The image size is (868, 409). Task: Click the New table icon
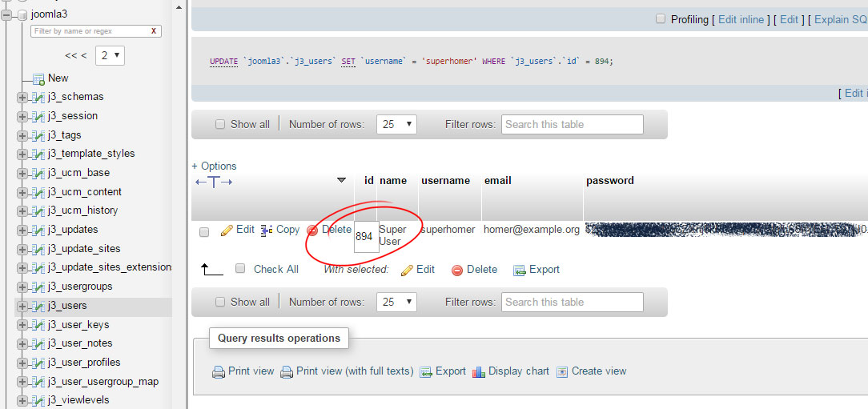point(38,78)
